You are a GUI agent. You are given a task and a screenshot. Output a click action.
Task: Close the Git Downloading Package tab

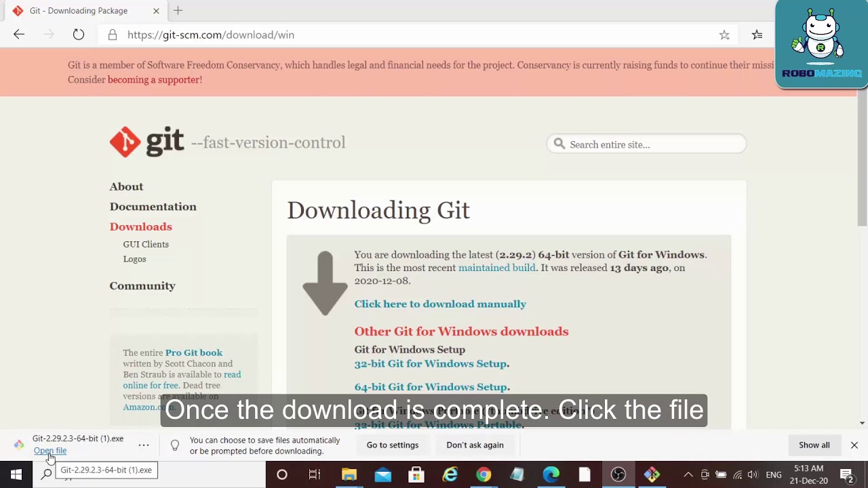click(156, 11)
